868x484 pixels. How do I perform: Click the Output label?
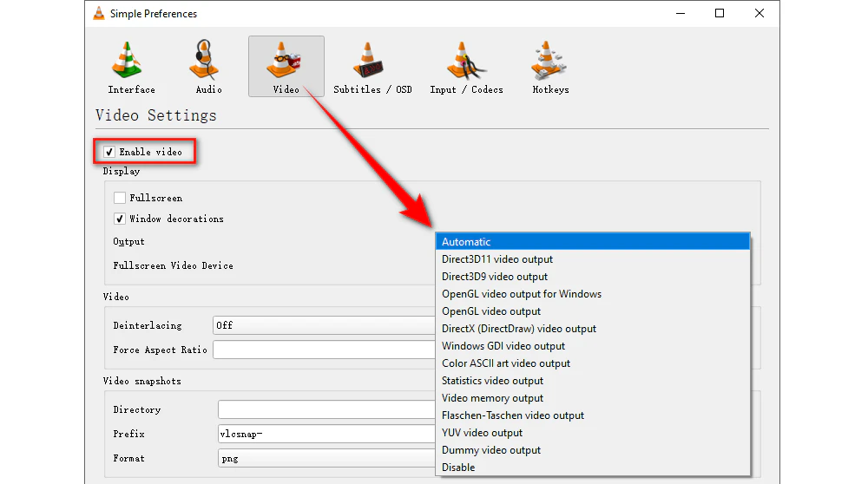pyautogui.click(x=128, y=242)
